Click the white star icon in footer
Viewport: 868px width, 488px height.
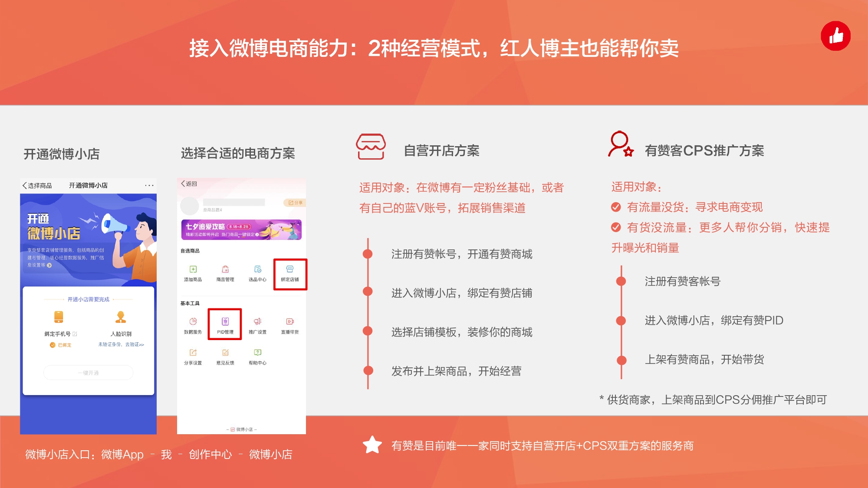pos(372,445)
